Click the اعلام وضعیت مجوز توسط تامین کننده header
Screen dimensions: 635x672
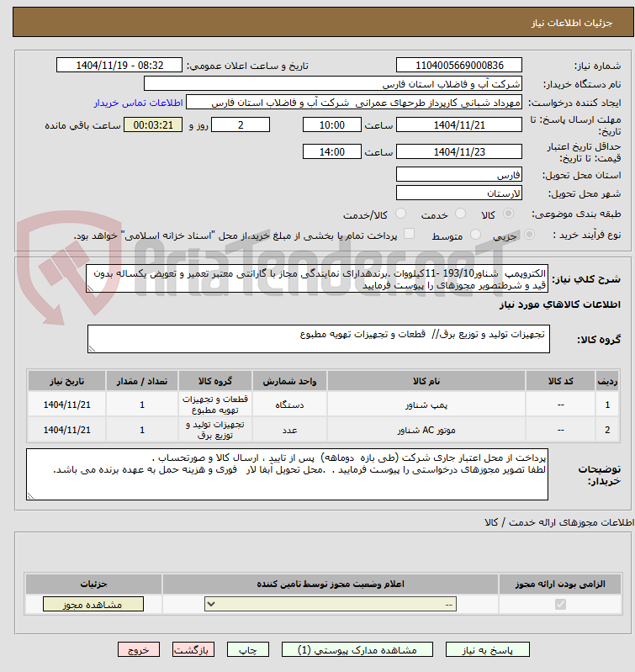pos(331,584)
